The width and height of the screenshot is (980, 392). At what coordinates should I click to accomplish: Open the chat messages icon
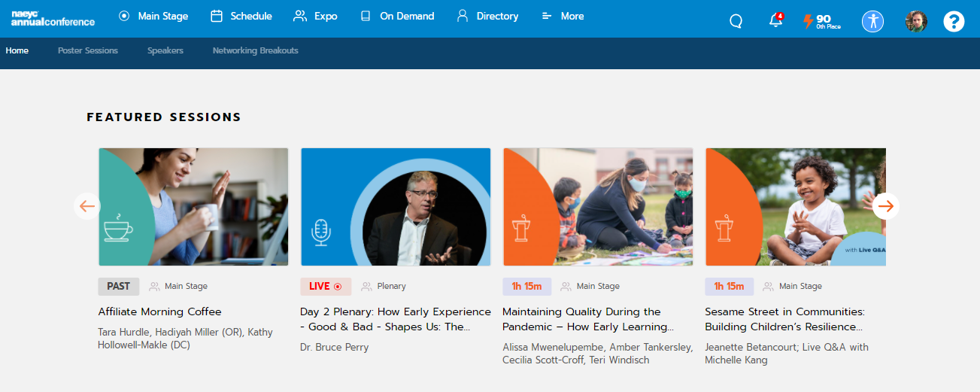tap(736, 21)
